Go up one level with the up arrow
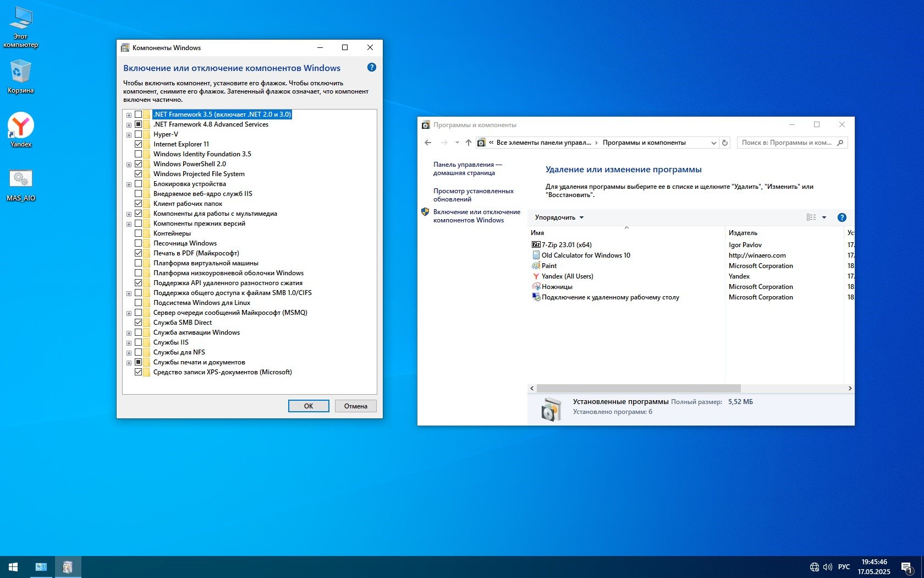The image size is (924, 578). [468, 143]
